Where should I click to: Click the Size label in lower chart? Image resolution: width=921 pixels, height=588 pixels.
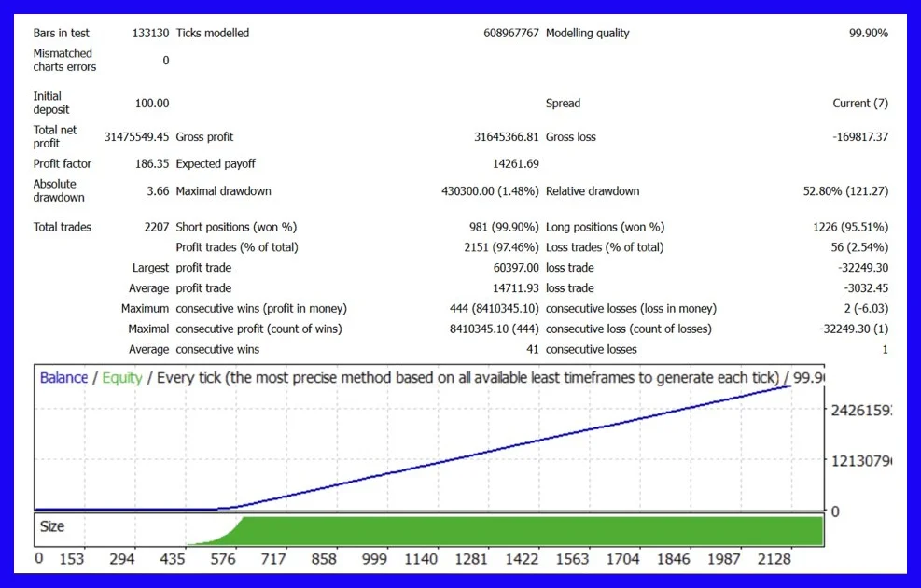click(x=52, y=526)
